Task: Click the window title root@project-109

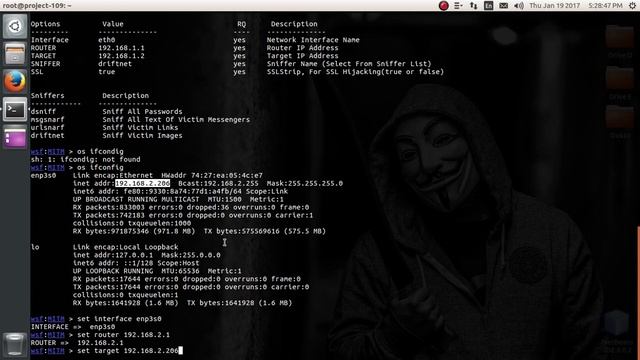Action: point(37,5)
